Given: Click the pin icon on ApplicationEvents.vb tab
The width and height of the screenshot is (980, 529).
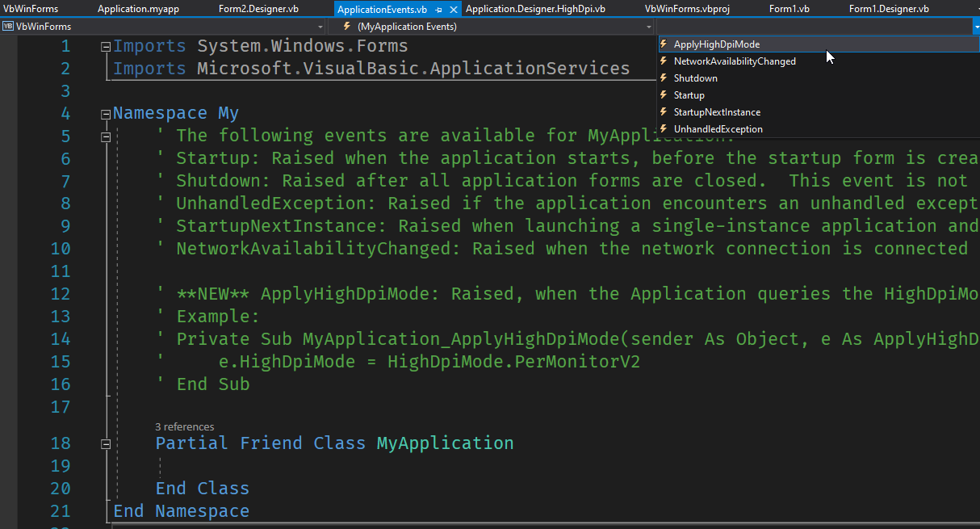Looking at the screenshot, I should (439, 9).
